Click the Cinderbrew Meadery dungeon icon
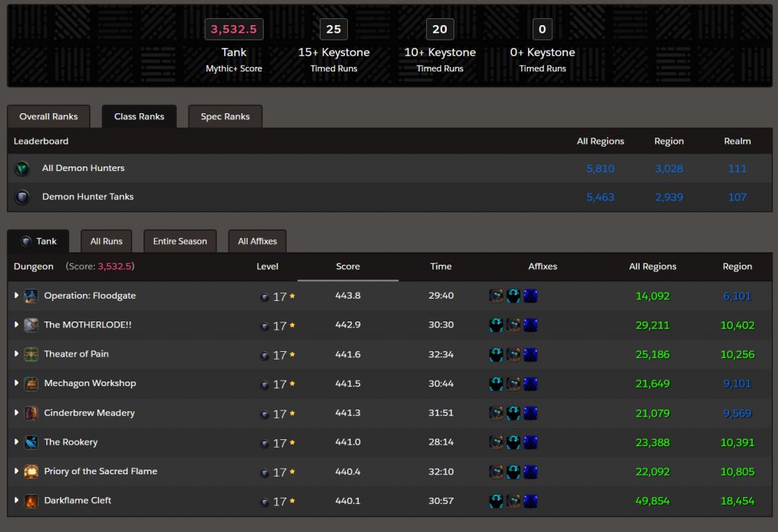 click(31, 413)
